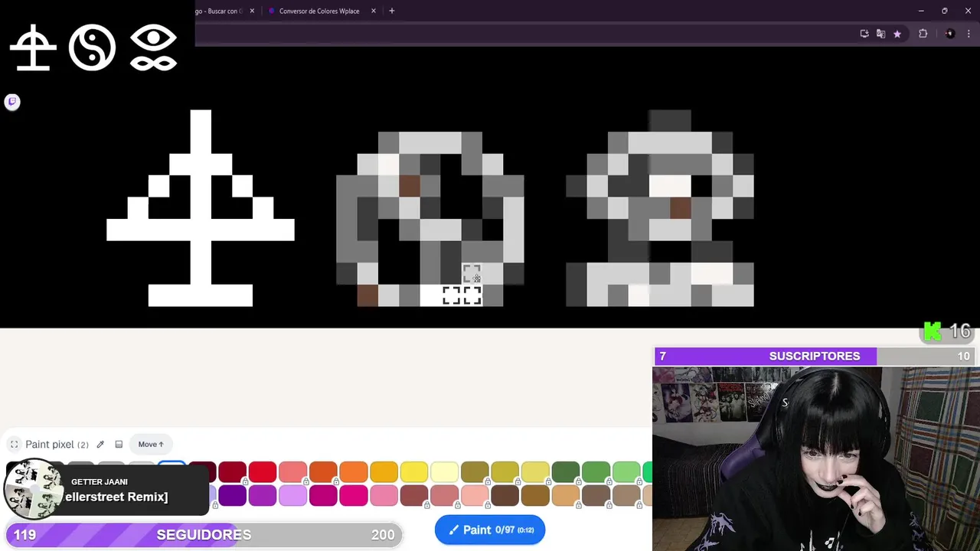This screenshot has height=551, width=980.
Task: Switch to the Buscar con Google tab
Action: pos(219,11)
